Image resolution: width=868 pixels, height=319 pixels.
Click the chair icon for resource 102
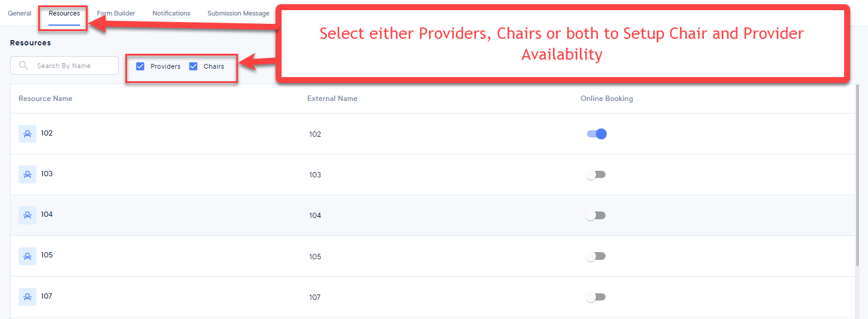[x=27, y=134]
